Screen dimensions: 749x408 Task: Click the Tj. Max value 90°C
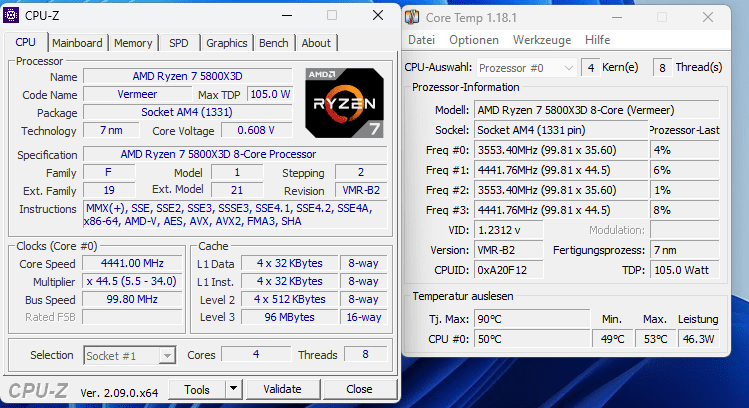coord(532,319)
